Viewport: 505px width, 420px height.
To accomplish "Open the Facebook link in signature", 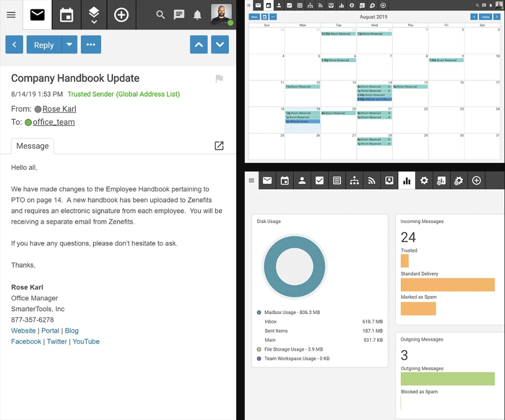I will click(x=26, y=341).
